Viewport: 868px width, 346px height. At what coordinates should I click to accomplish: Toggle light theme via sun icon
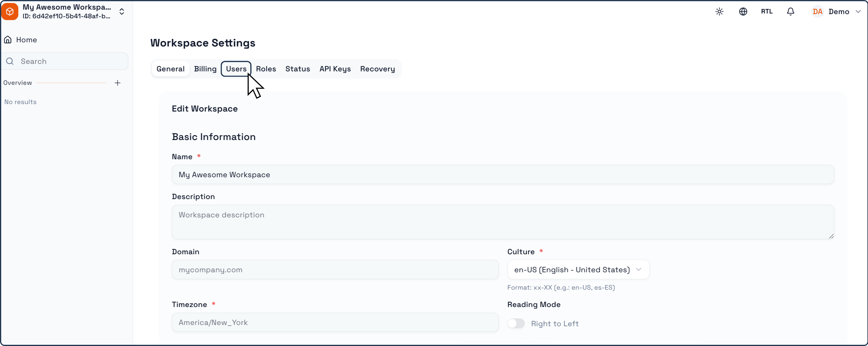pyautogui.click(x=719, y=11)
